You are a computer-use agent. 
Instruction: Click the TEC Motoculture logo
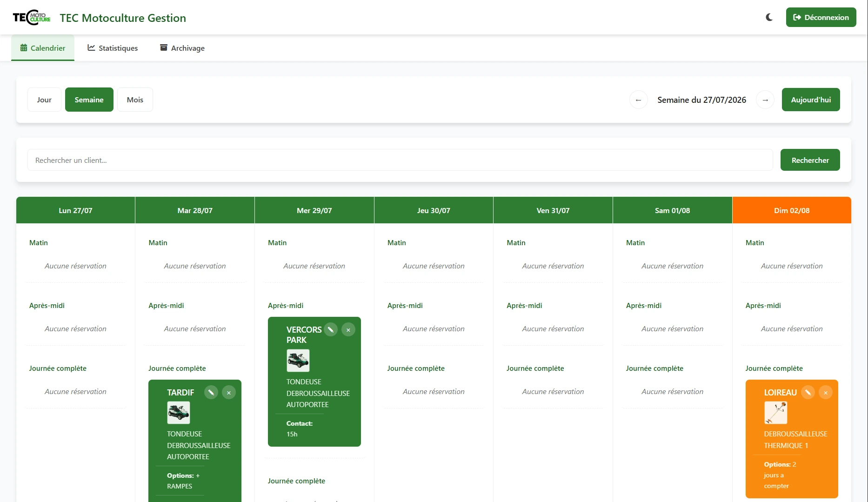[x=32, y=18]
